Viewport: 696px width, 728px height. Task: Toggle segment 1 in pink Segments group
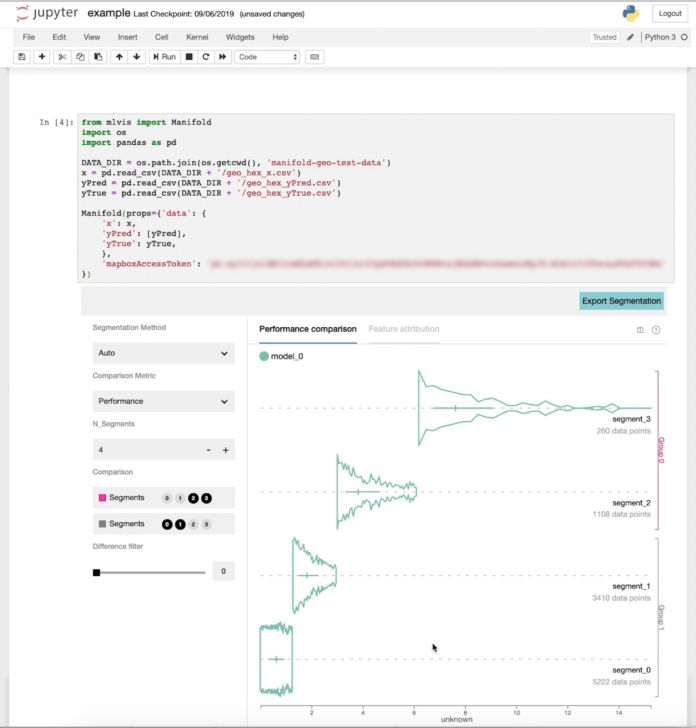point(180,498)
